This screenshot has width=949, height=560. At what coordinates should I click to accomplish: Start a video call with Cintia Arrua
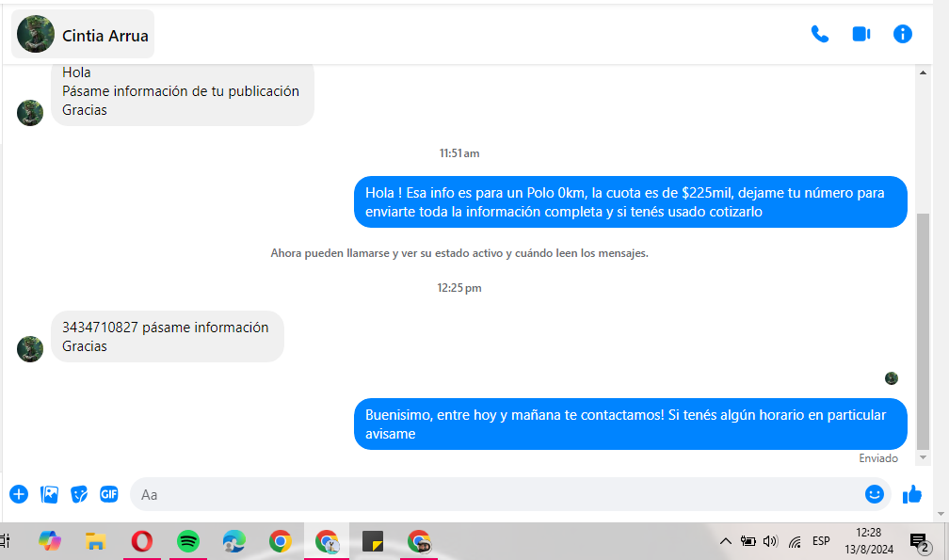[x=861, y=34]
